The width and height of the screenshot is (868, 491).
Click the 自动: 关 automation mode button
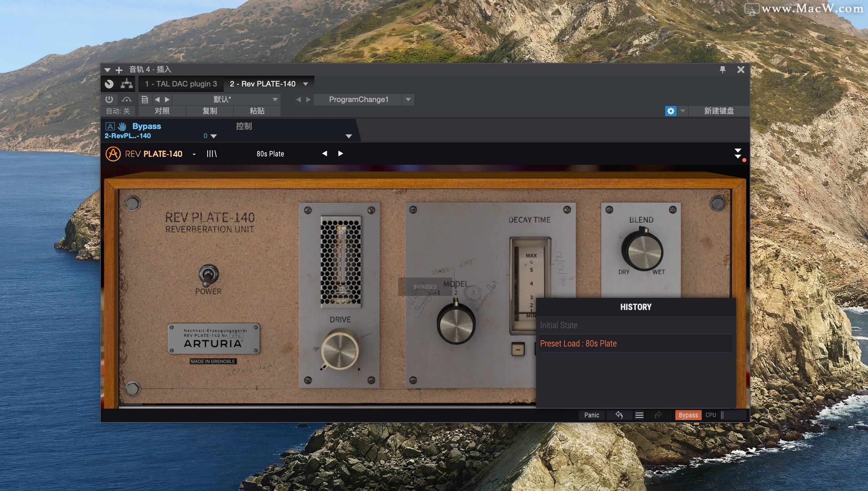click(118, 111)
